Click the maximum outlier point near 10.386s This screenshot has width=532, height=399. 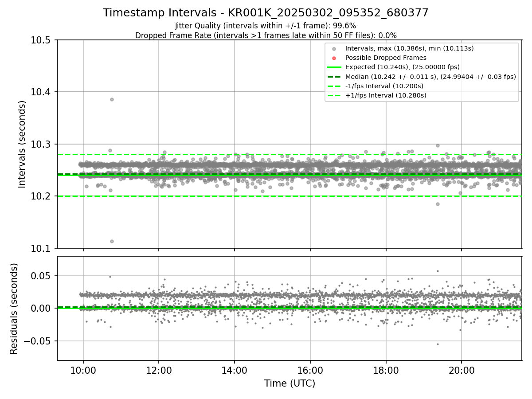click(112, 99)
